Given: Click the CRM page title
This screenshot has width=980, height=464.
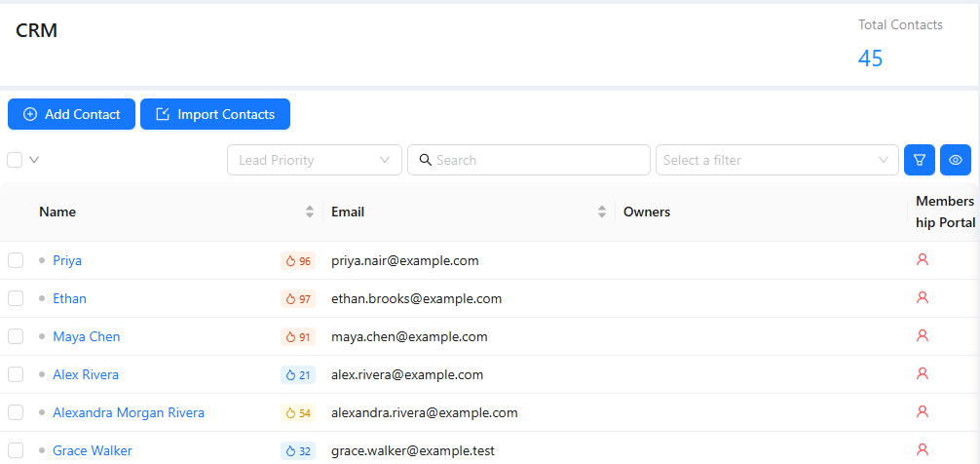Looking at the screenshot, I should click(36, 30).
